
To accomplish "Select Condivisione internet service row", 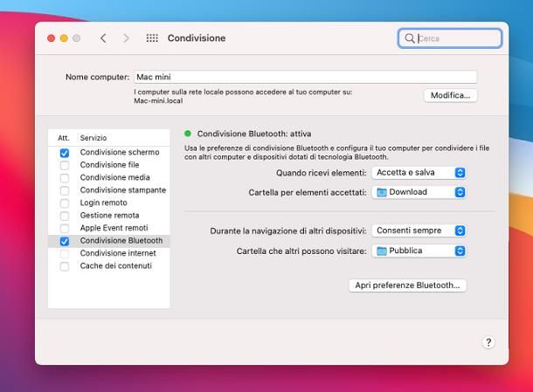I will pos(108,253).
